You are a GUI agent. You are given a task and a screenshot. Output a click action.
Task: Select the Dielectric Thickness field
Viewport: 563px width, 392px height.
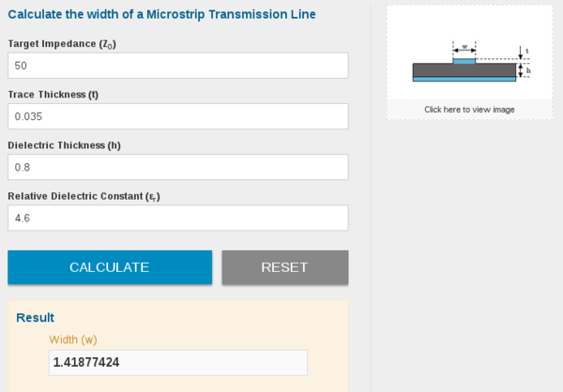click(x=177, y=167)
